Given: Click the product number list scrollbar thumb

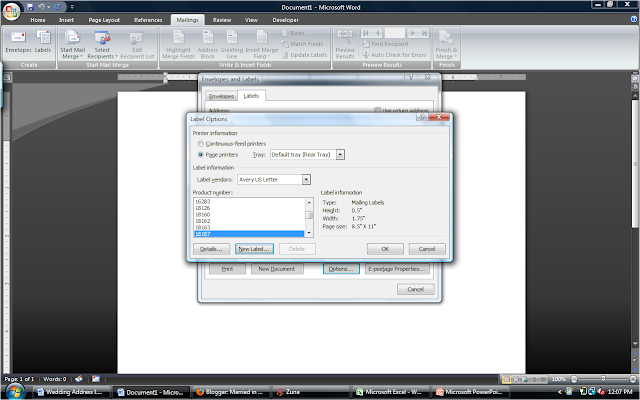Looking at the screenshot, I should point(309,215).
